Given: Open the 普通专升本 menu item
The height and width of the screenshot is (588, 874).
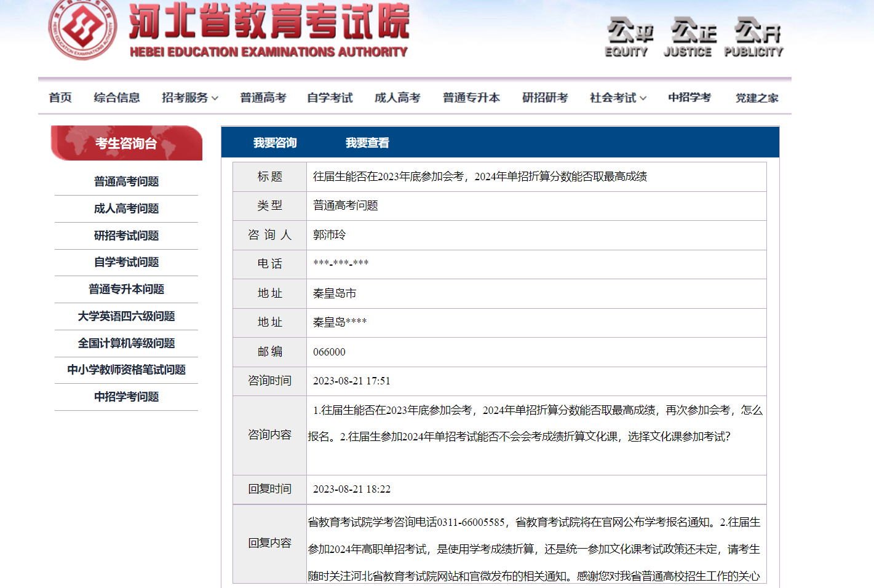Looking at the screenshot, I should (x=471, y=98).
